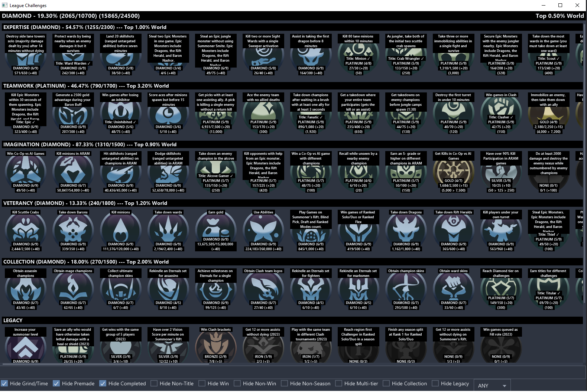
Task: Click the Title: Titular label
Action: [x=549, y=293]
